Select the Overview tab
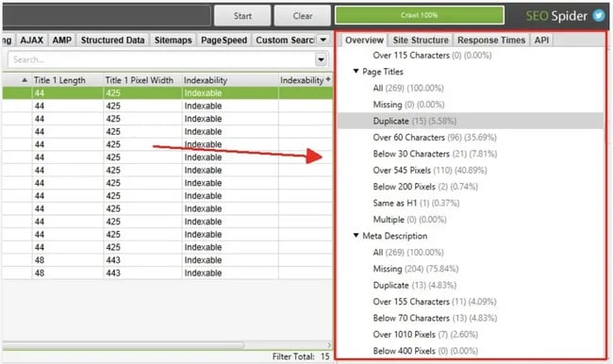The width and height of the screenshot is (613, 364). 364,41
